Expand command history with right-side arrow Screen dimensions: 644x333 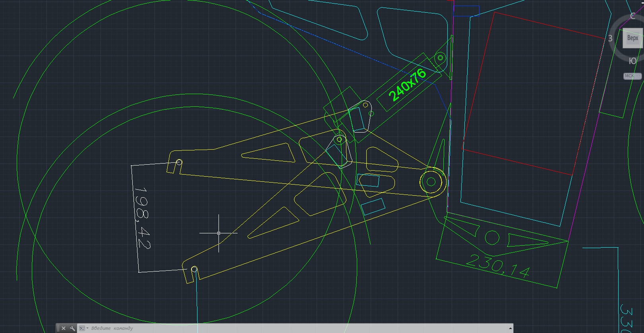pyautogui.click(x=510, y=328)
